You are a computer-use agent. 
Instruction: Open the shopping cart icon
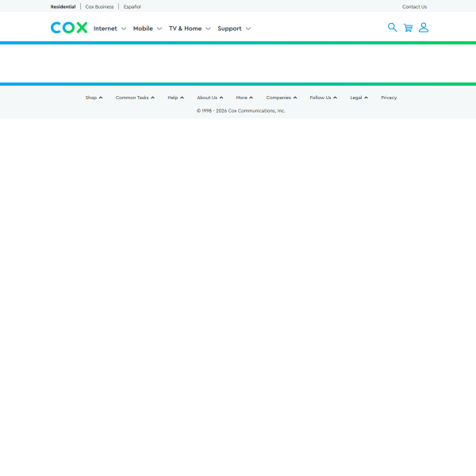tap(408, 28)
